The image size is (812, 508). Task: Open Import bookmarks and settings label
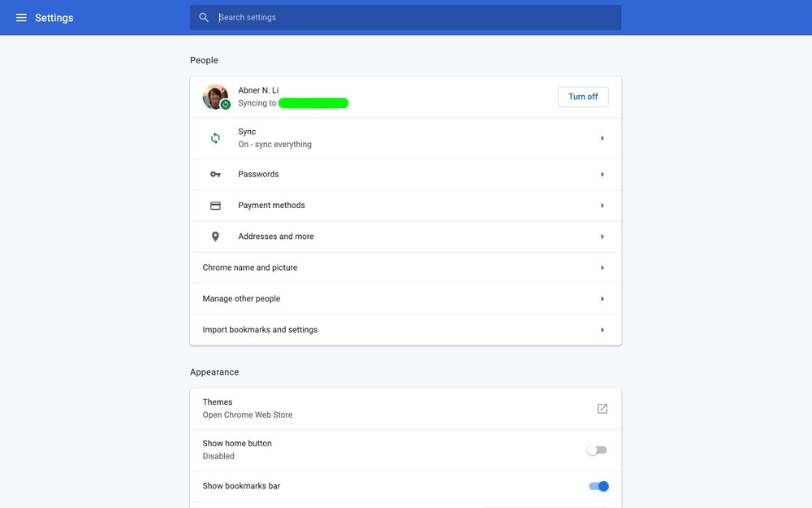[x=260, y=330]
